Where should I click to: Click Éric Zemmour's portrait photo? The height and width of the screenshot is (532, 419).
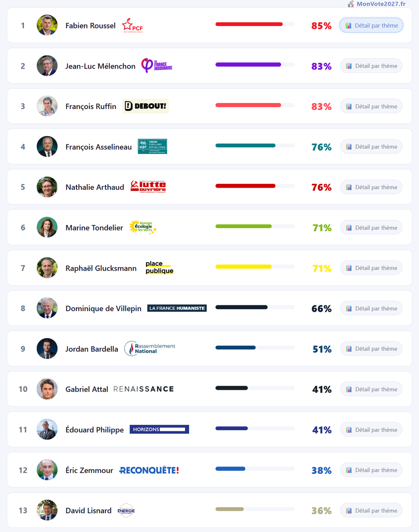(x=47, y=470)
